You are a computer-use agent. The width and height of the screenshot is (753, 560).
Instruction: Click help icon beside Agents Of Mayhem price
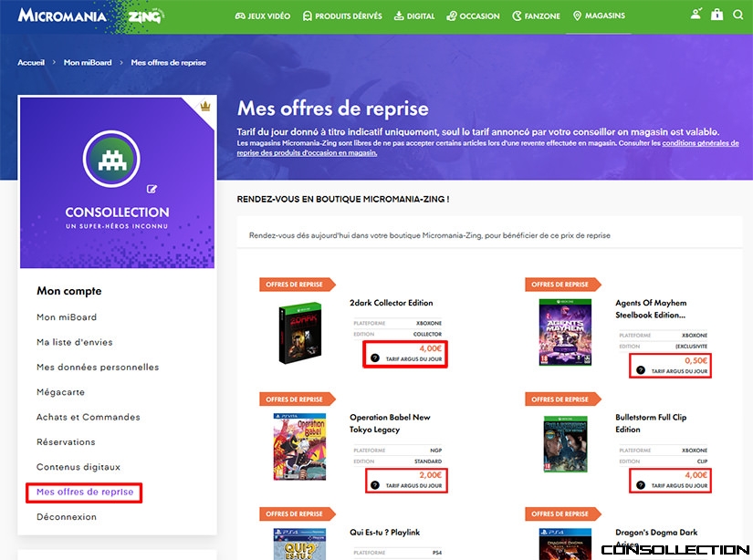point(641,370)
